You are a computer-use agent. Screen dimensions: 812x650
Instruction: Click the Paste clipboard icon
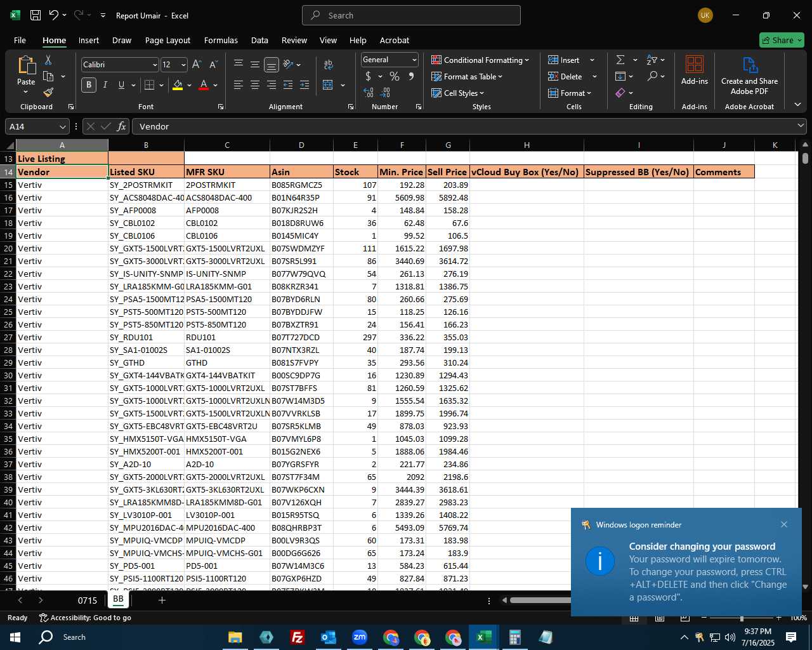(x=26, y=65)
